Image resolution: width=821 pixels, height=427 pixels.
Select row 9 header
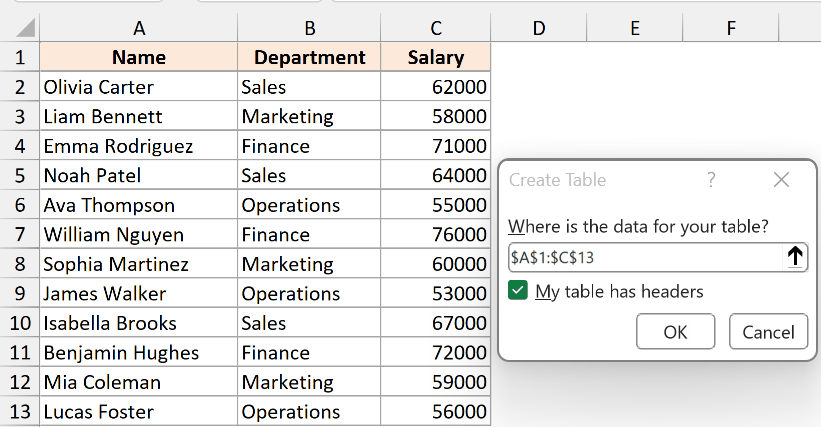point(20,294)
